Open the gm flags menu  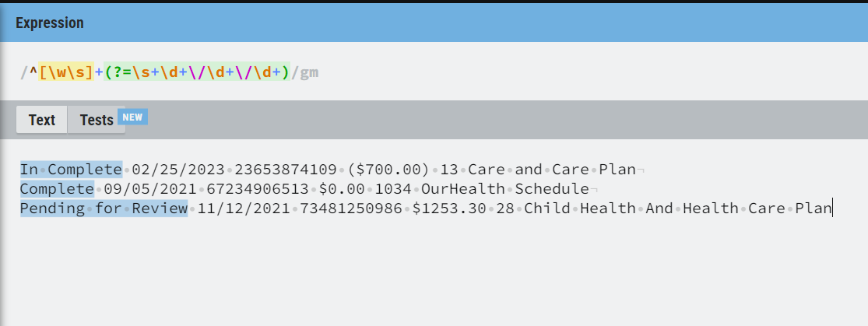click(x=309, y=72)
